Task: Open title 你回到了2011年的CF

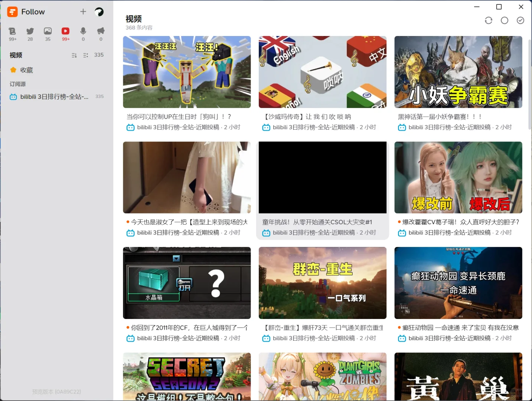Action: [x=189, y=328]
